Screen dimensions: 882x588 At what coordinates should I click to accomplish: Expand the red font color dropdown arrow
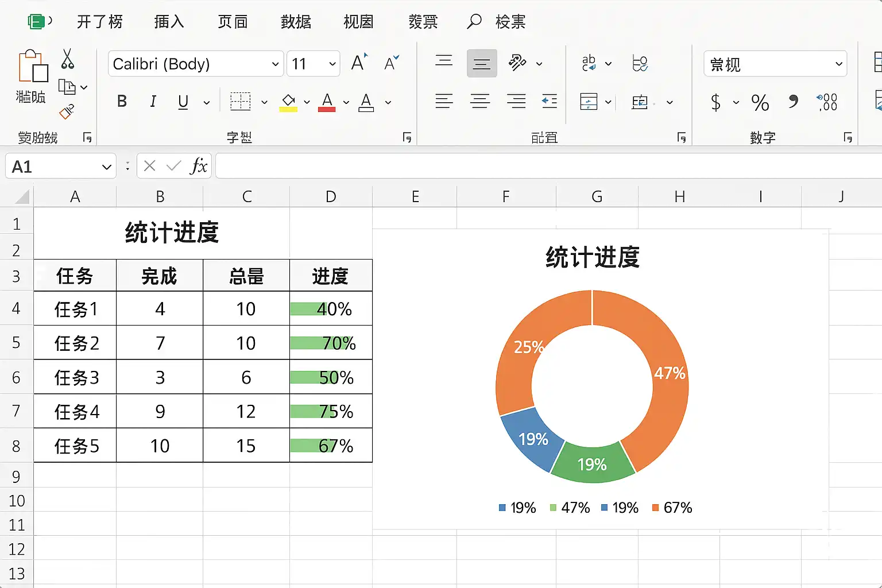[x=346, y=103]
